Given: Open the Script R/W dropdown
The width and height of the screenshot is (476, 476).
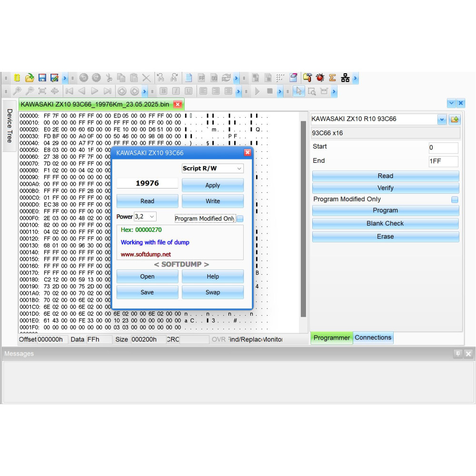Looking at the screenshot, I should (x=212, y=169).
